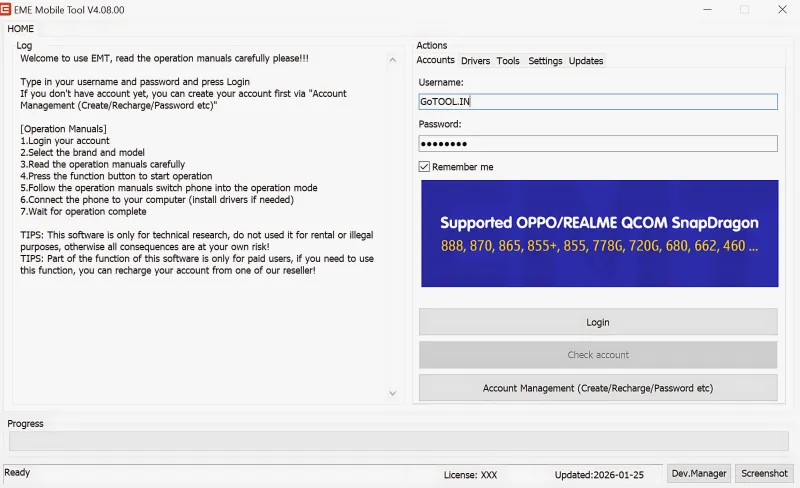The width and height of the screenshot is (800, 488).
Task: Click the log scroll down arrow
Action: [392, 393]
